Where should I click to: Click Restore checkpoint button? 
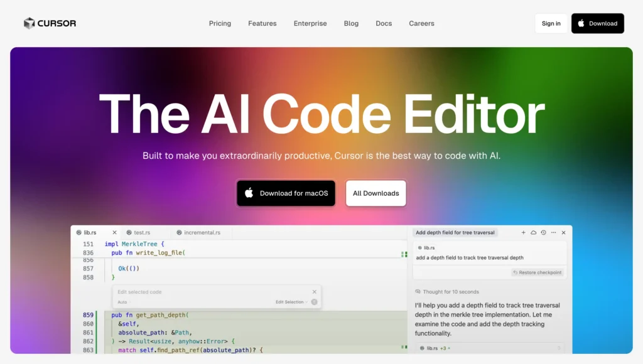pos(538,272)
